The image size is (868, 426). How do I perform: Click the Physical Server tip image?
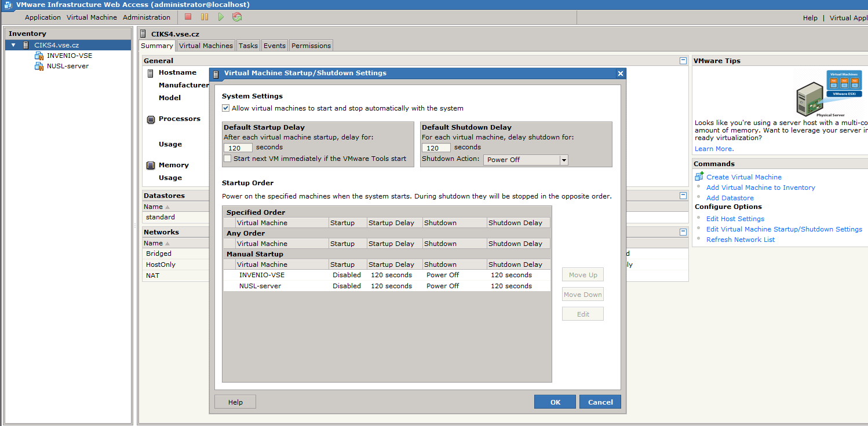click(x=830, y=94)
